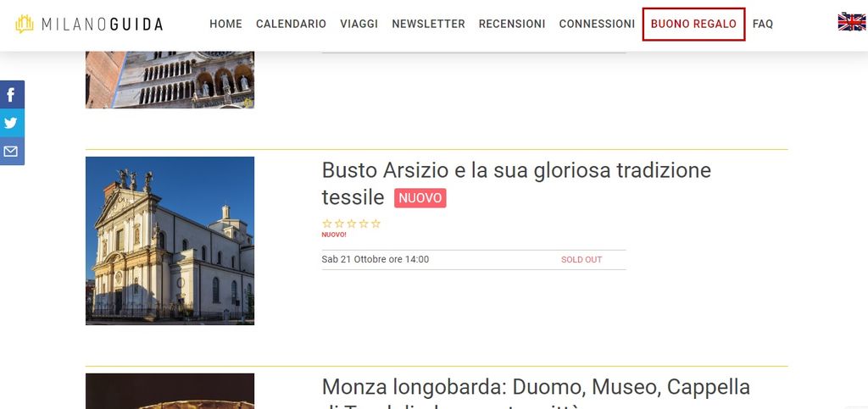Viewport: 868px width, 409px height.
Task: Open the Monza longobarda tour title
Action: pyautogui.click(x=536, y=388)
